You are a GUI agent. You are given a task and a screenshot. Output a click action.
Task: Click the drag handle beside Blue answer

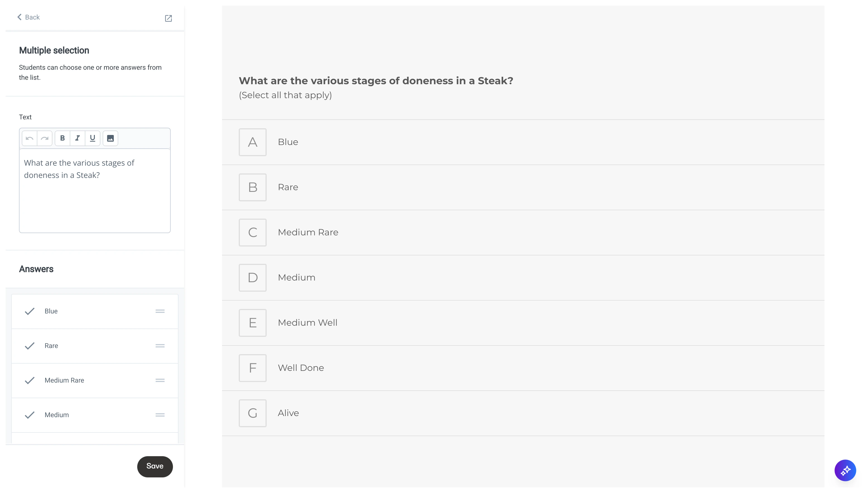pyautogui.click(x=160, y=311)
